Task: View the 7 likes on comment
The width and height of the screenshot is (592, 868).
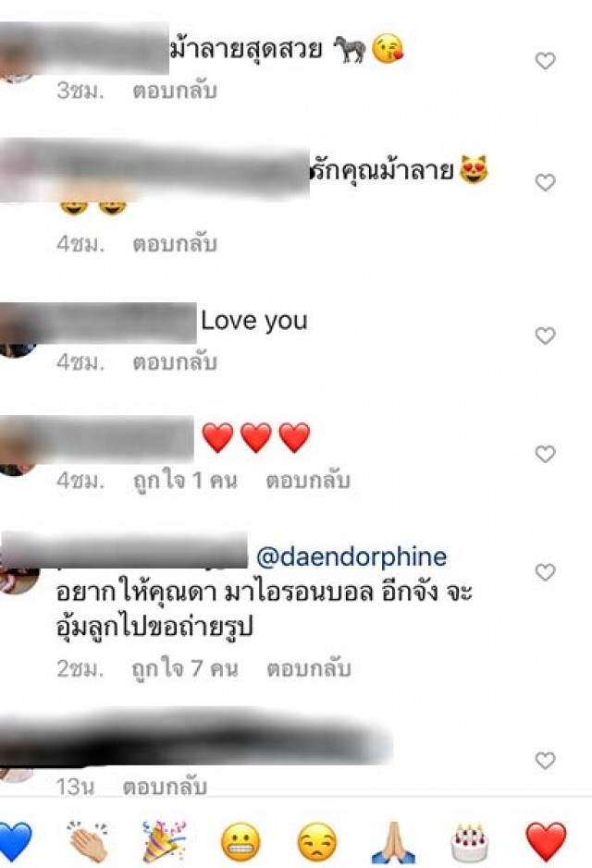Action: [x=185, y=668]
